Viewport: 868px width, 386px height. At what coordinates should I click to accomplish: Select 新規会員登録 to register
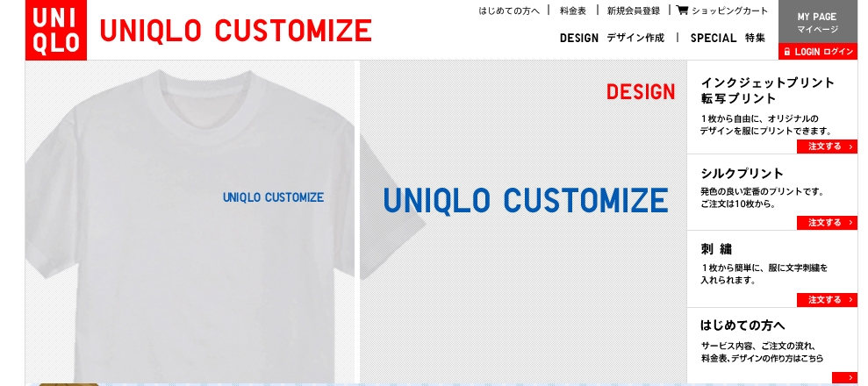pos(634,11)
